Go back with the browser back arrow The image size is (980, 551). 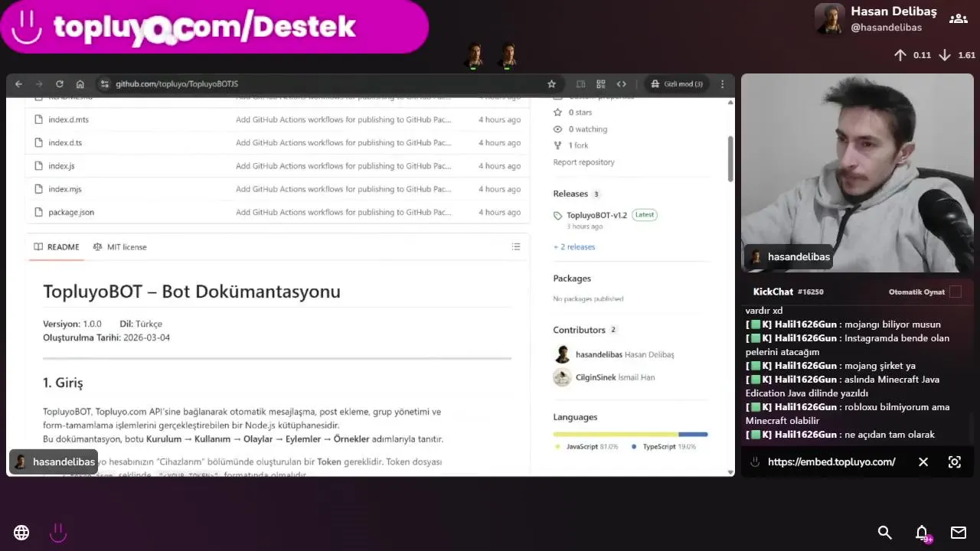point(18,84)
